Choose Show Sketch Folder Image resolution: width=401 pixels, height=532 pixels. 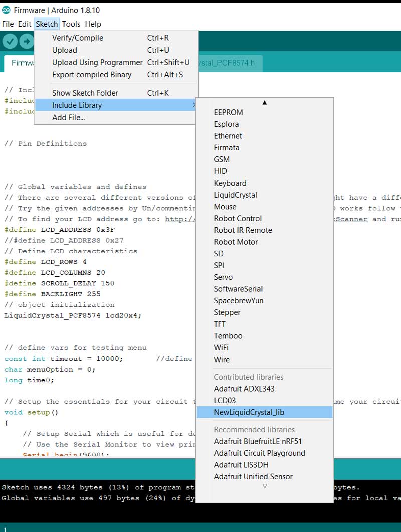116,93
